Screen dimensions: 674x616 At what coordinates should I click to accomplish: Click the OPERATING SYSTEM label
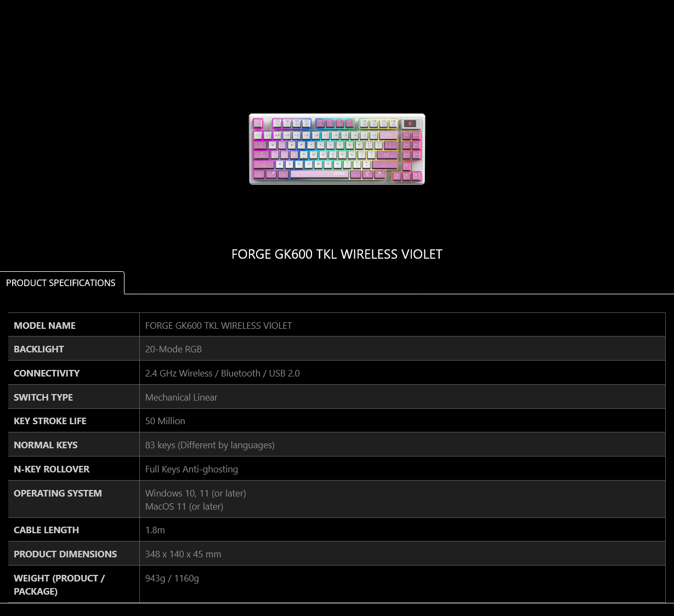click(58, 493)
